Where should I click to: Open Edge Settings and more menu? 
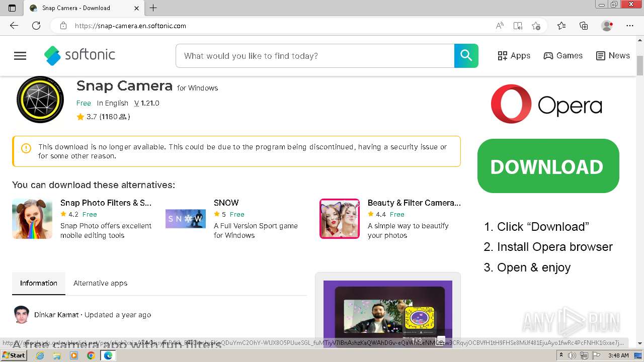tap(630, 26)
